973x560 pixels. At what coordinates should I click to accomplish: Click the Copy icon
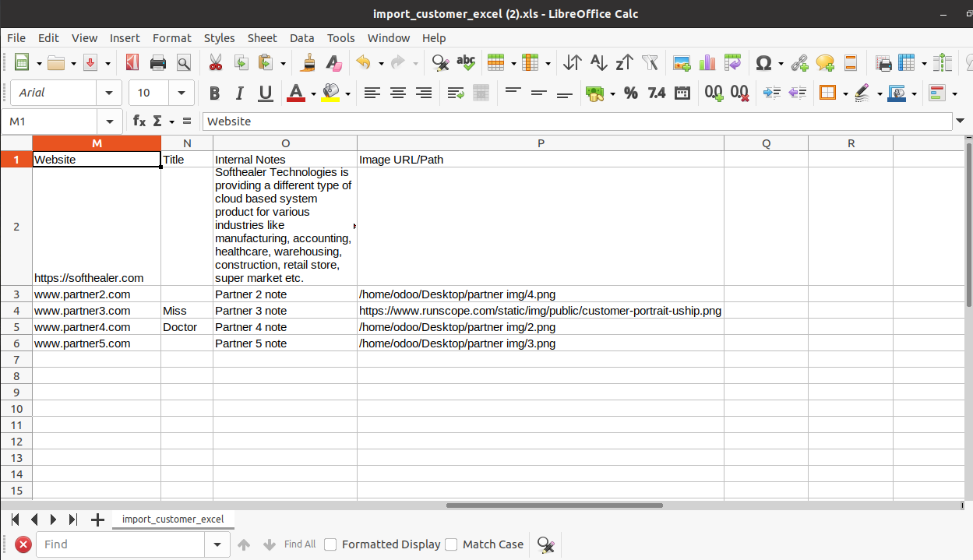point(241,63)
